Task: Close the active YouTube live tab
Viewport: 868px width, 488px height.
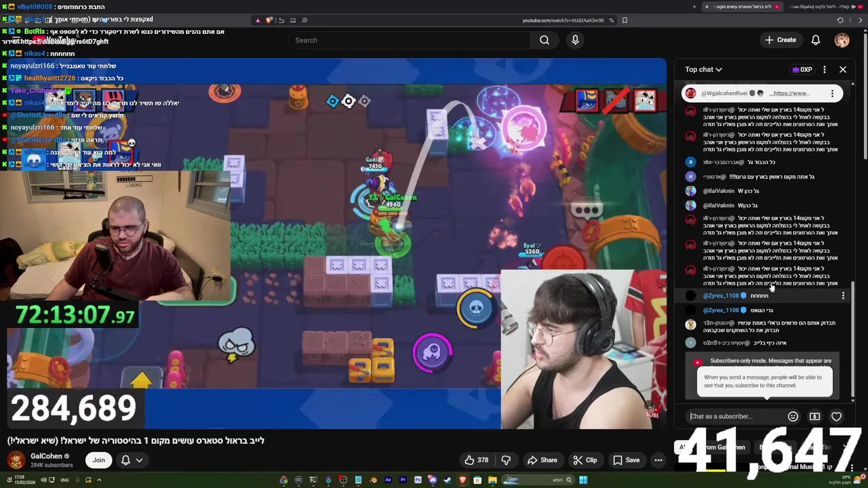Action: pyautogui.click(x=707, y=7)
